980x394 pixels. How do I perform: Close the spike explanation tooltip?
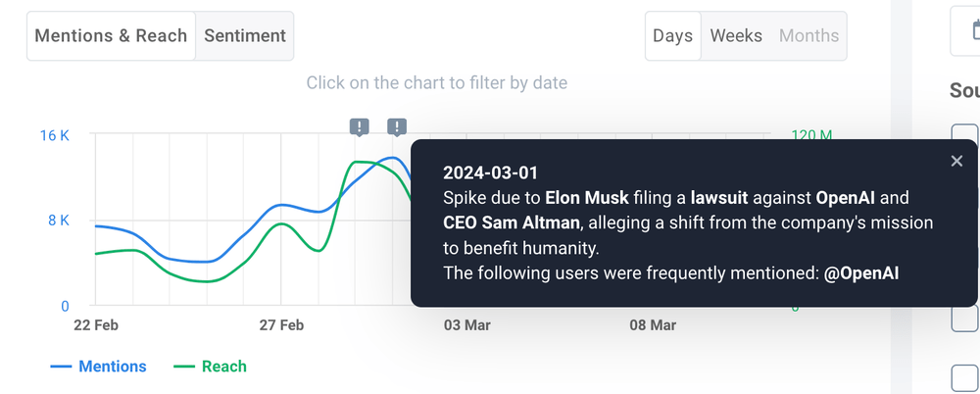pos(956,161)
